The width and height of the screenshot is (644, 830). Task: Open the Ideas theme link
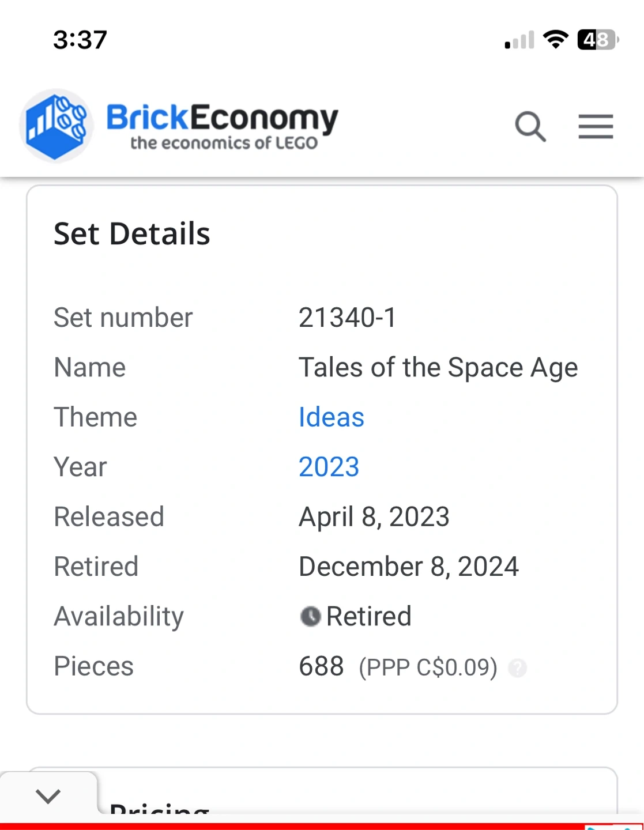point(331,417)
